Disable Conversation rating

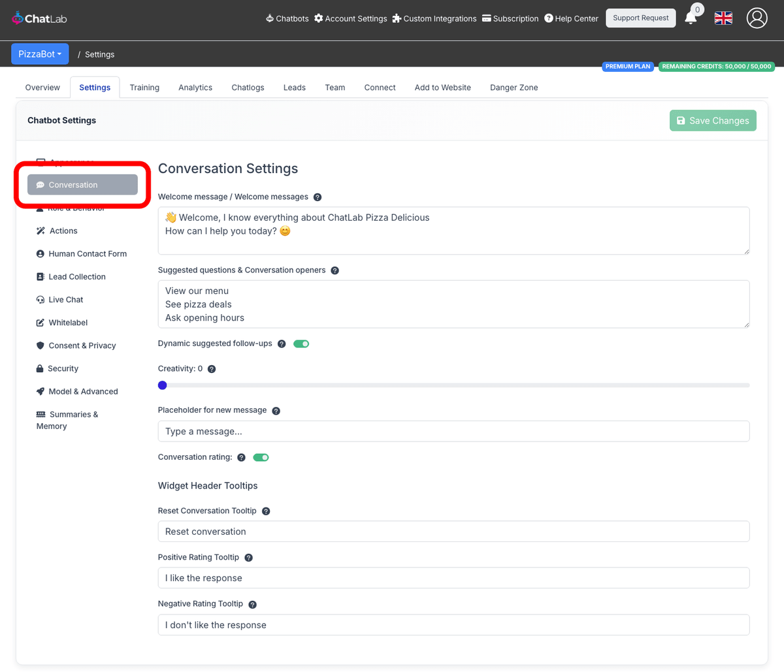261,457
